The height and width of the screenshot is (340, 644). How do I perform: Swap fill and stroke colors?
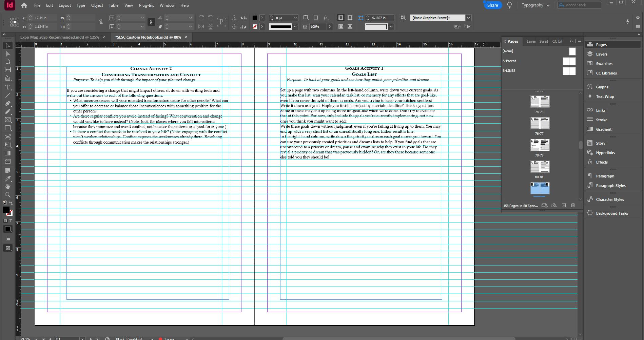(11, 203)
